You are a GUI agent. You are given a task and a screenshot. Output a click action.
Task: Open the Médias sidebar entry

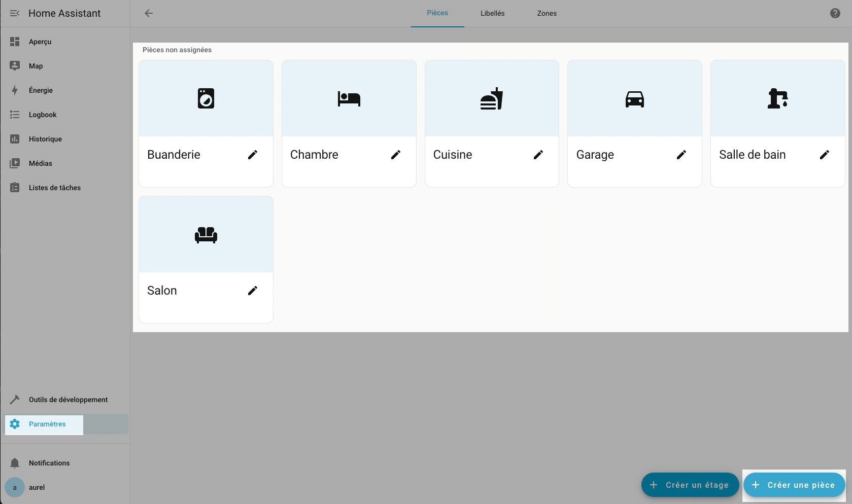[x=65, y=163]
